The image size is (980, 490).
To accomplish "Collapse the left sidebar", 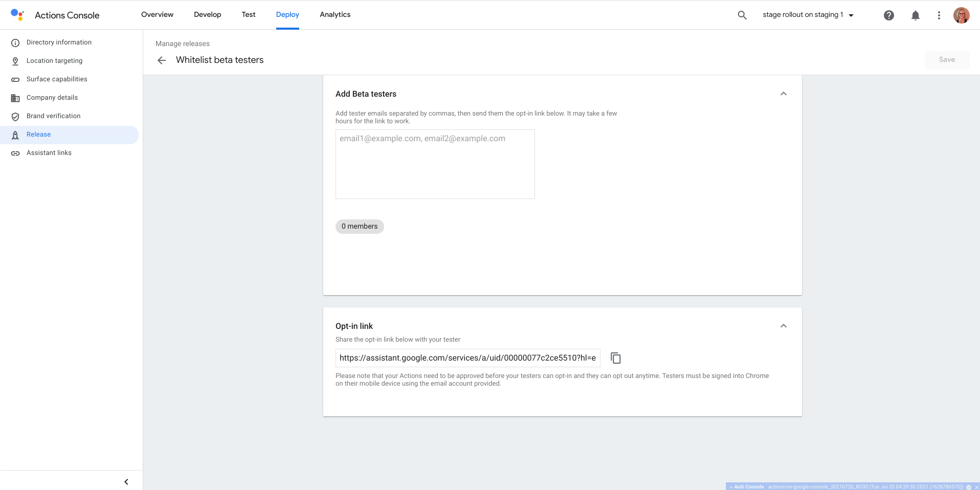I will coord(126,481).
